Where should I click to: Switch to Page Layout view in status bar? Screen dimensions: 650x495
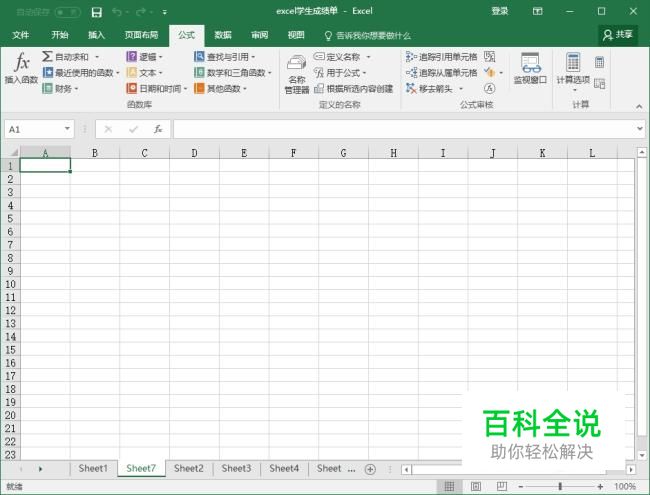[475, 486]
